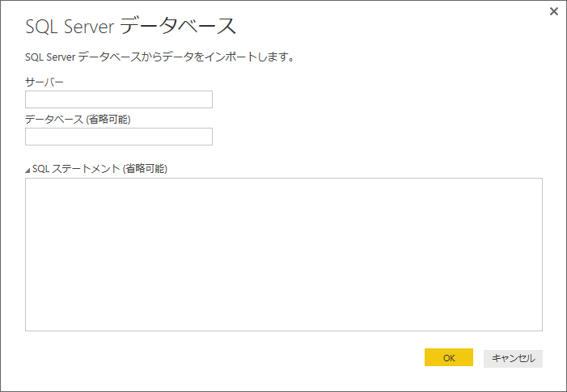Confirm with the yellow OK button

pyautogui.click(x=449, y=358)
